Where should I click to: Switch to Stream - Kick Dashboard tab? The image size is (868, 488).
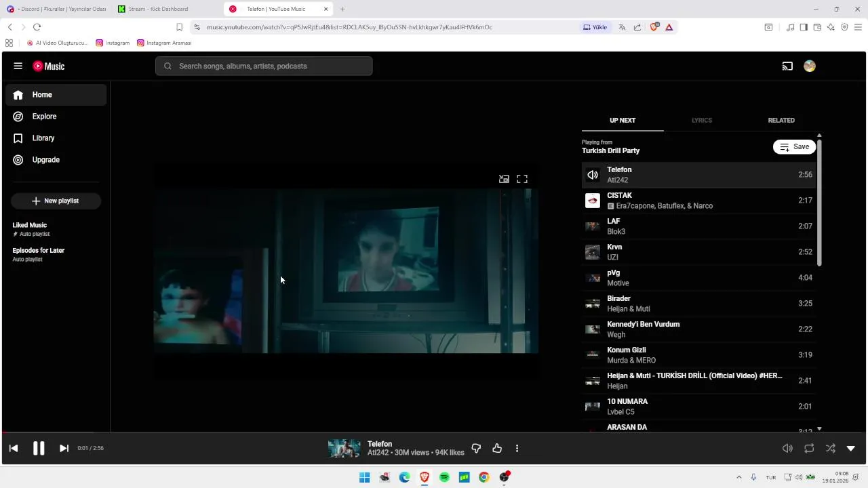166,9
